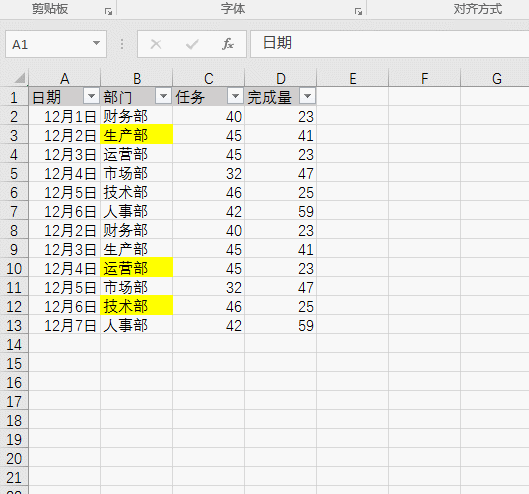529x494 pixels.
Task: Click the yellow highlighted 生产部 cell
Action: [137, 135]
